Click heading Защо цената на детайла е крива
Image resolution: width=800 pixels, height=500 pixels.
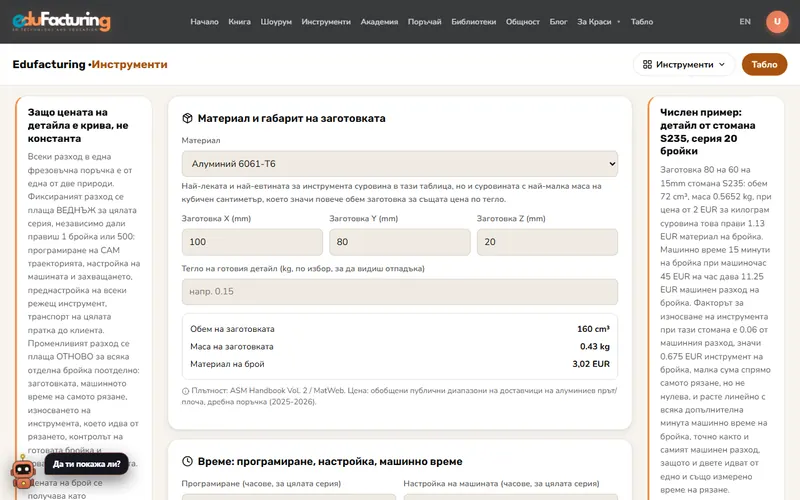point(78,126)
